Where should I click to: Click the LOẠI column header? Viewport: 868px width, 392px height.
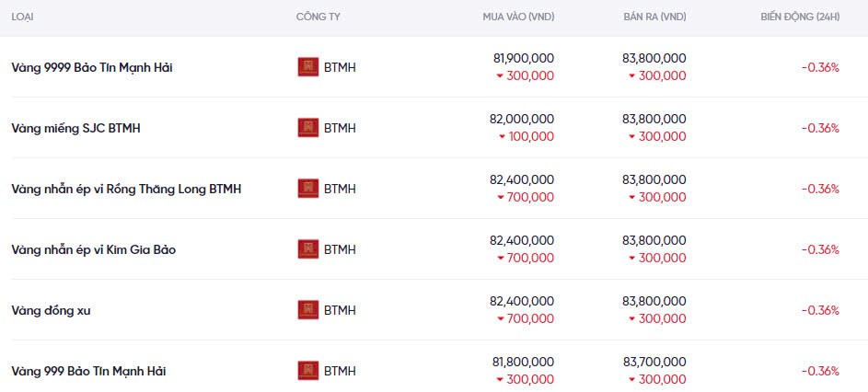pyautogui.click(x=23, y=17)
